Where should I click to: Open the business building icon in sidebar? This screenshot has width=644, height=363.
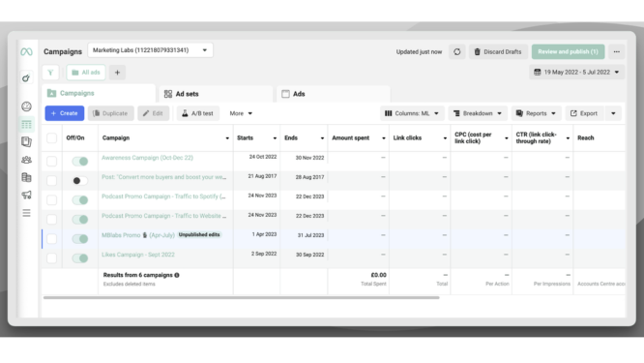click(26, 177)
